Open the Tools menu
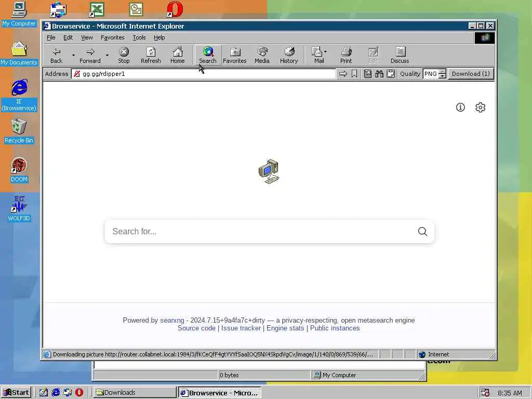This screenshot has width=532, height=399. pyautogui.click(x=139, y=37)
